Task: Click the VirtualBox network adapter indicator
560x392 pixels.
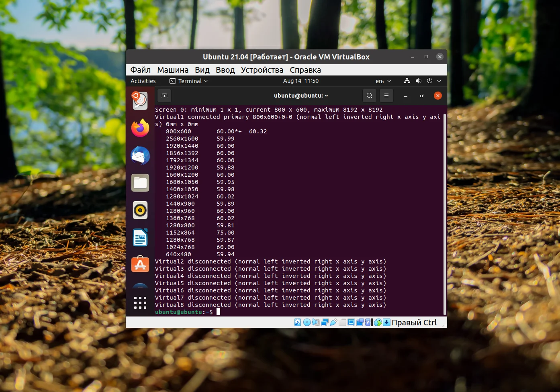Action: [x=325, y=322]
